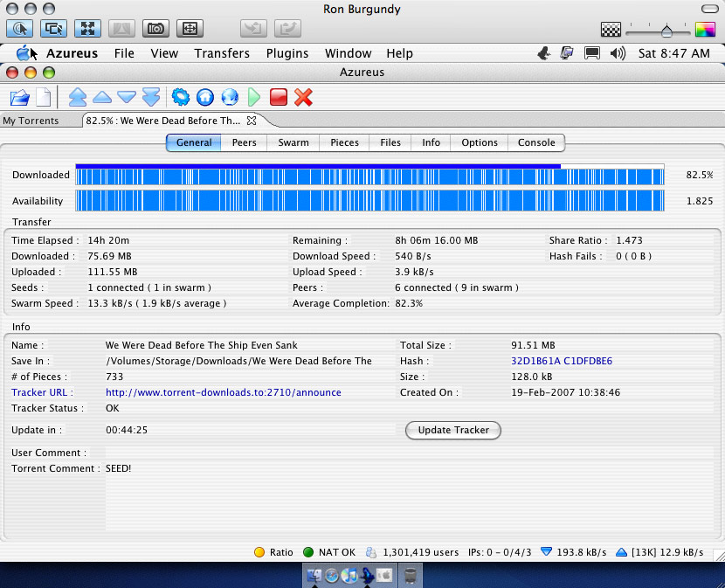Click the Update Tracker button

453,430
